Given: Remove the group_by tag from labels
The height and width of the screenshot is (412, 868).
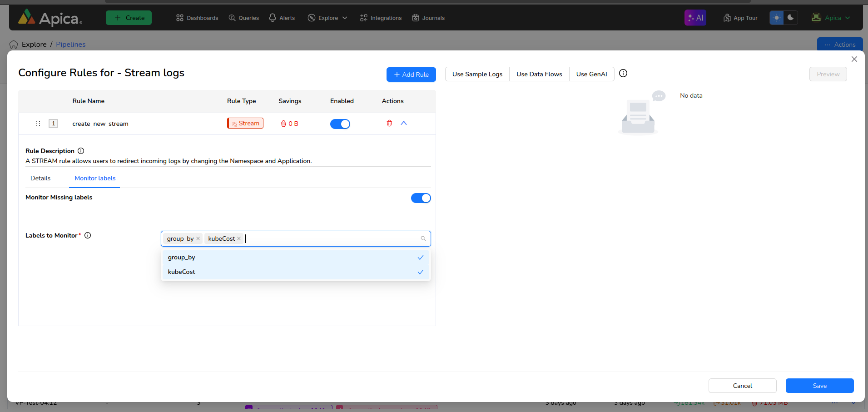Looking at the screenshot, I should pos(198,238).
